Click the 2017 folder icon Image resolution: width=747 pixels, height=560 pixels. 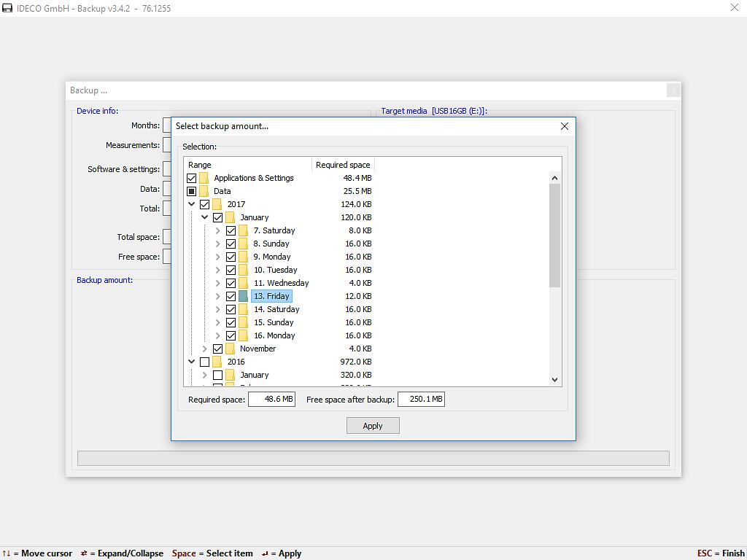(x=217, y=204)
